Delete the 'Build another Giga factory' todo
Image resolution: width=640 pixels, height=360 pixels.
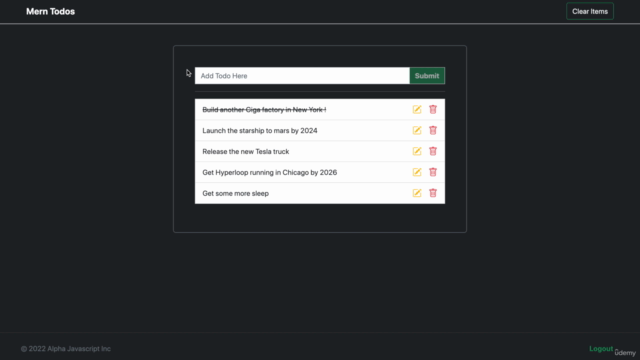(x=433, y=109)
